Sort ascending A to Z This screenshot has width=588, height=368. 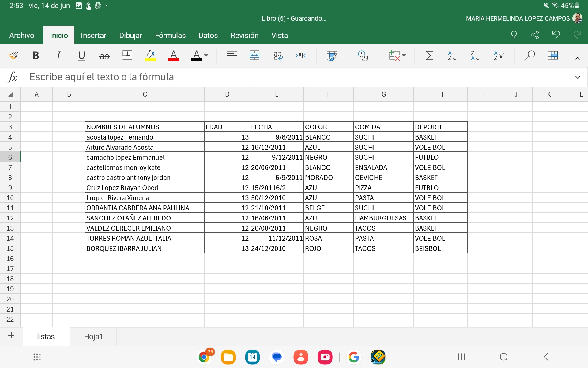(x=452, y=56)
